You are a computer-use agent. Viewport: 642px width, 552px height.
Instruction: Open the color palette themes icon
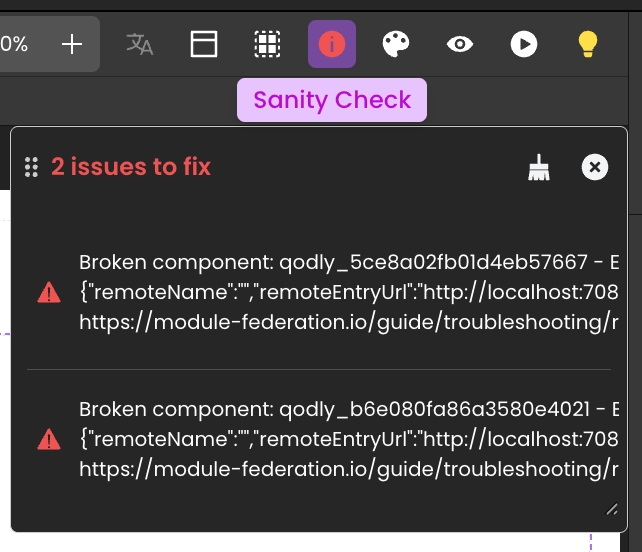pos(396,44)
